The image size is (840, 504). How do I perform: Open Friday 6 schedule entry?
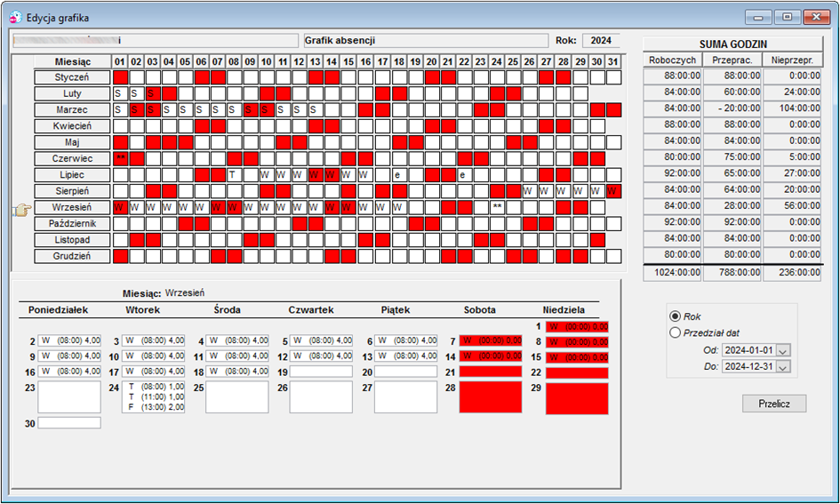tap(405, 340)
